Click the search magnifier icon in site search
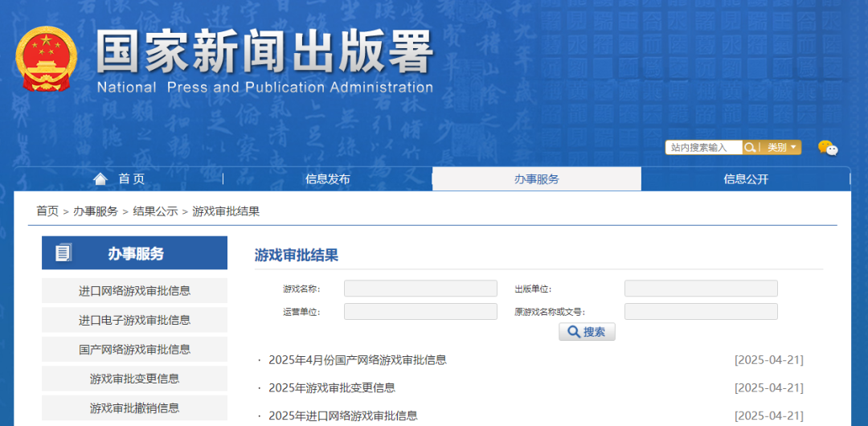This screenshot has height=426, width=868. [750, 147]
